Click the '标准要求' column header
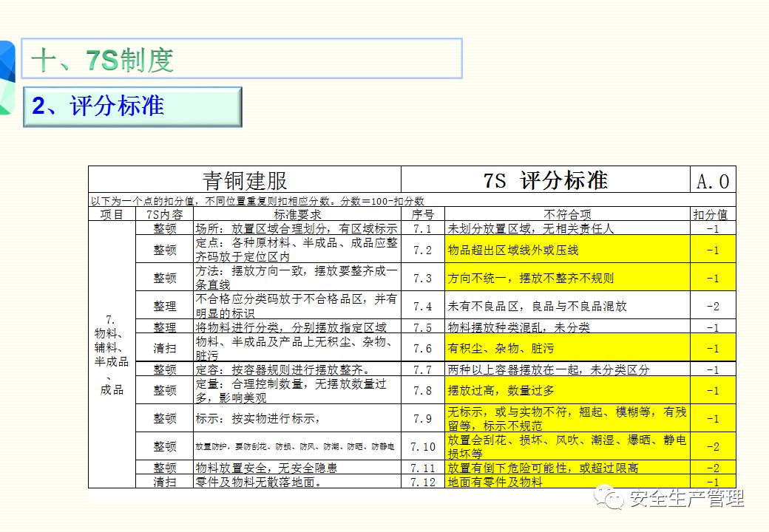Viewport: 769px width, 532px height. (x=297, y=214)
